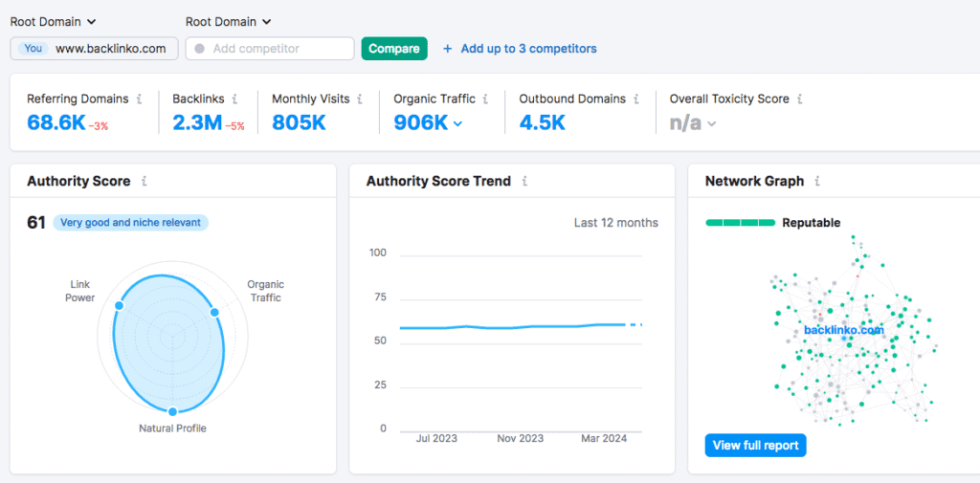Viewport: 980px width, 483px height.
Task: Click the 68.6K referring domains value
Action: [56, 122]
